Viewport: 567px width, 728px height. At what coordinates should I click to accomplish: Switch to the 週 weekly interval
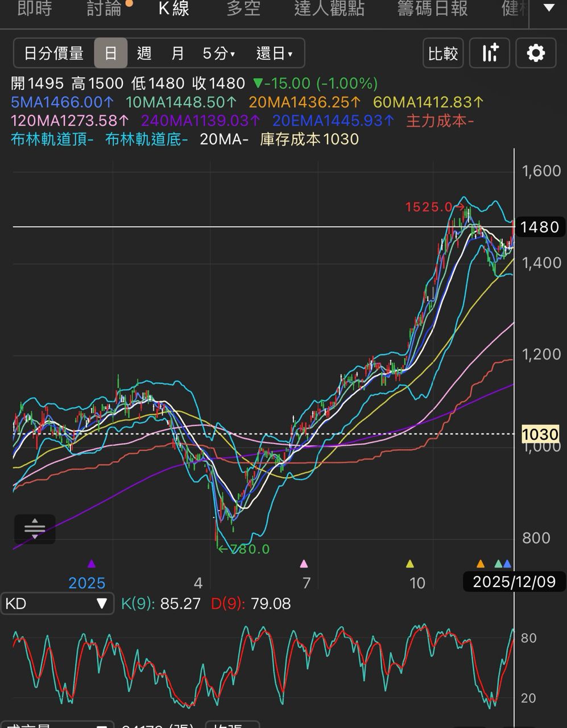tap(144, 53)
